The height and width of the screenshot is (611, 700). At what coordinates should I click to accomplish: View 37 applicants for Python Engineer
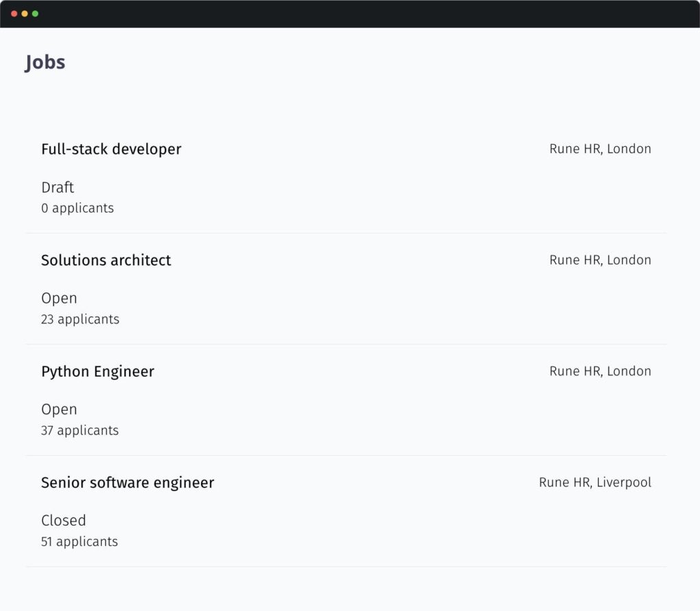coord(80,431)
